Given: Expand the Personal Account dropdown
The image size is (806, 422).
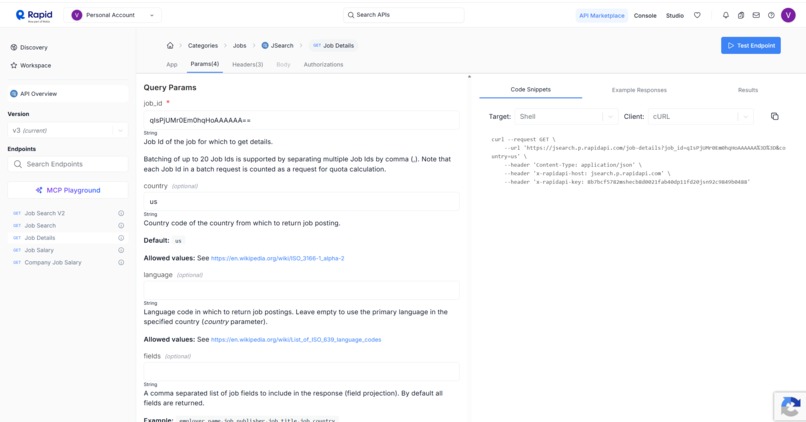Looking at the screenshot, I should click(x=113, y=15).
